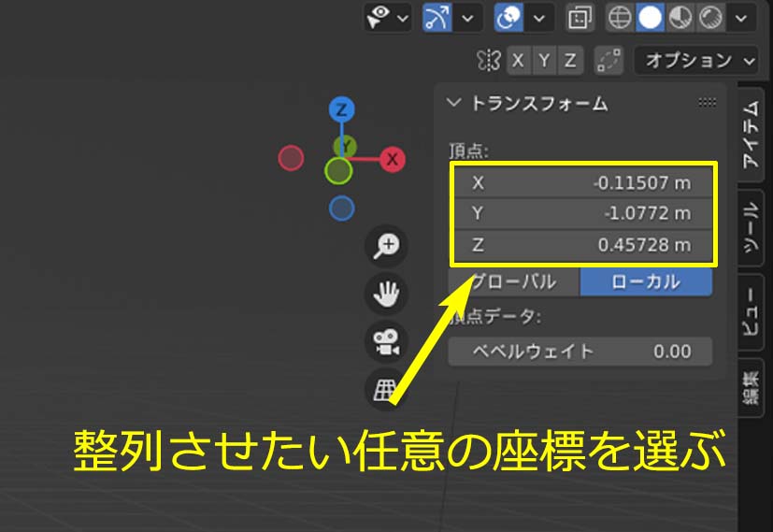Click the blue Z axis gizmo ball
Viewport: 773px width, 532px height.
(x=342, y=109)
